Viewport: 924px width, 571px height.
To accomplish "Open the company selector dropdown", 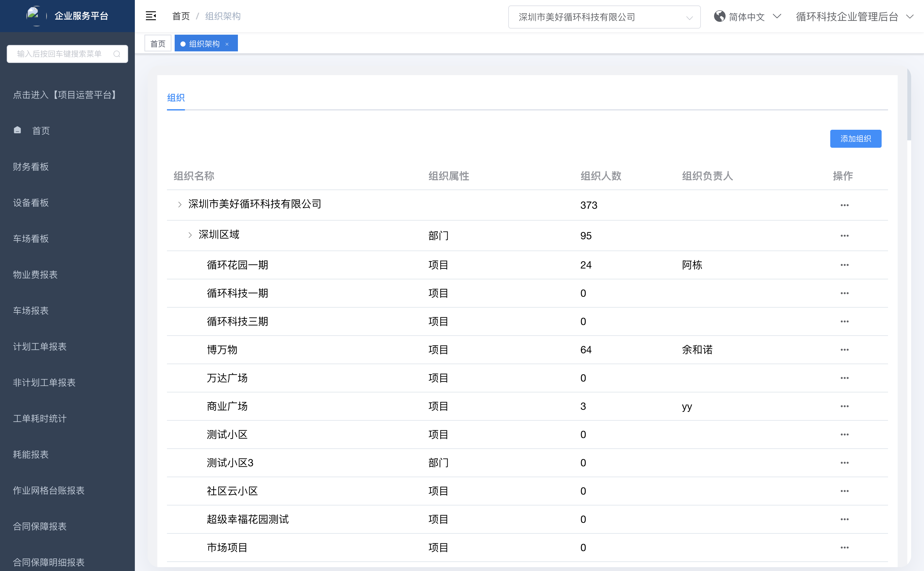I will pos(604,17).
